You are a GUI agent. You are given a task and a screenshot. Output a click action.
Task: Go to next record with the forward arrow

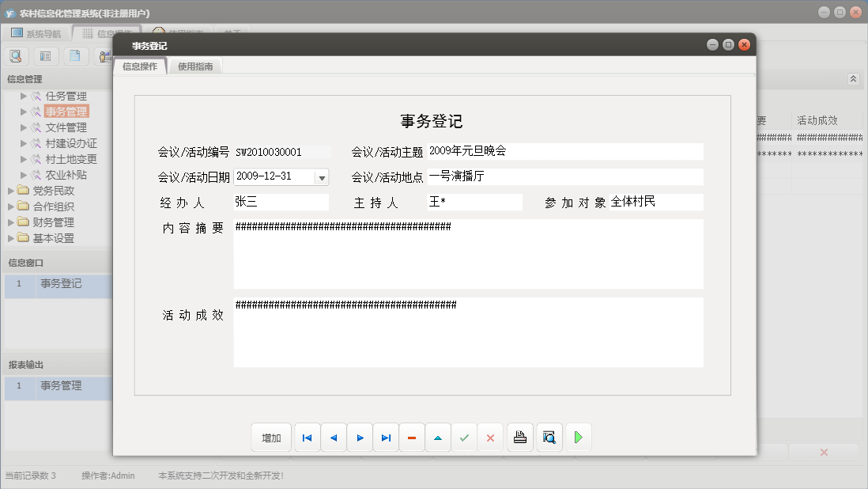point(359,437)
